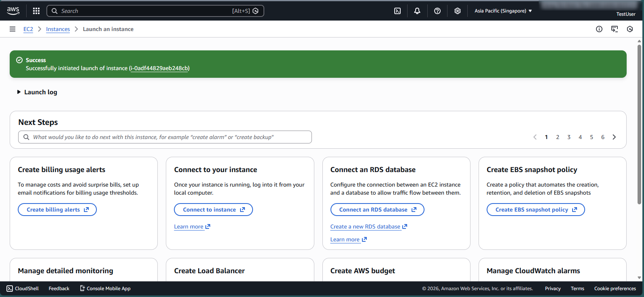The height and width of the screenshot is (297, 644).
Task: Click the Manage detailed monitoring card title
Action: click(65, 271)
